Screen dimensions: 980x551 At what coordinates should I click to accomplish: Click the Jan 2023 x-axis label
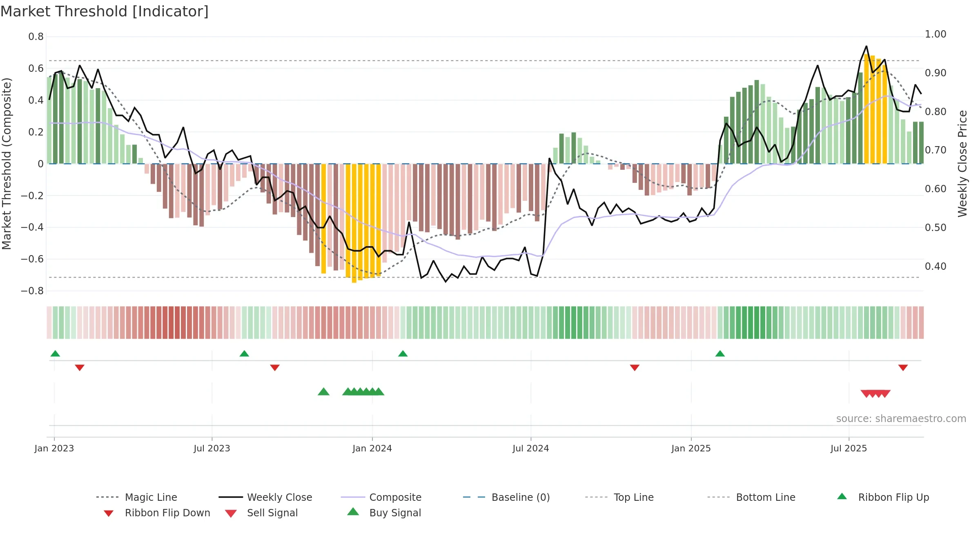[x=54, y=449]
